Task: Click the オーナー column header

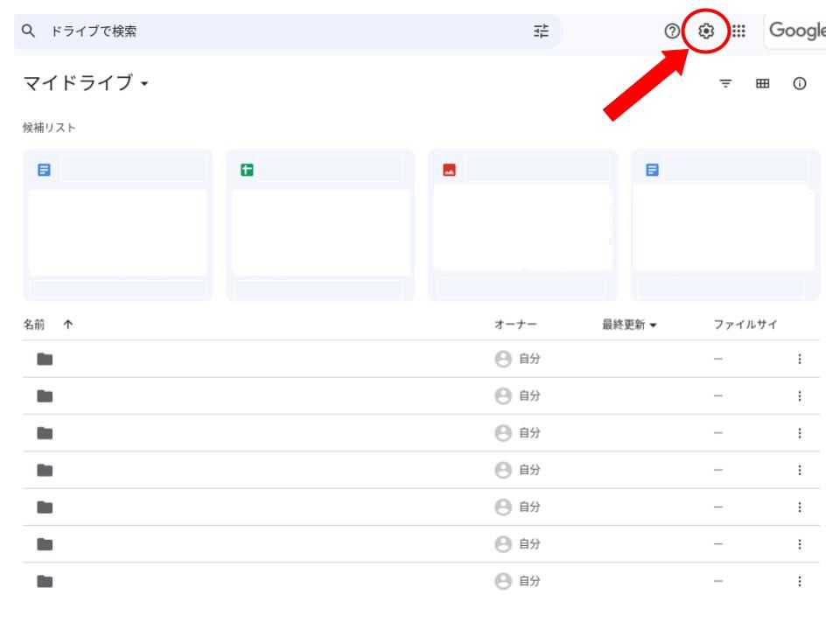Action: (x=515, y=325)
